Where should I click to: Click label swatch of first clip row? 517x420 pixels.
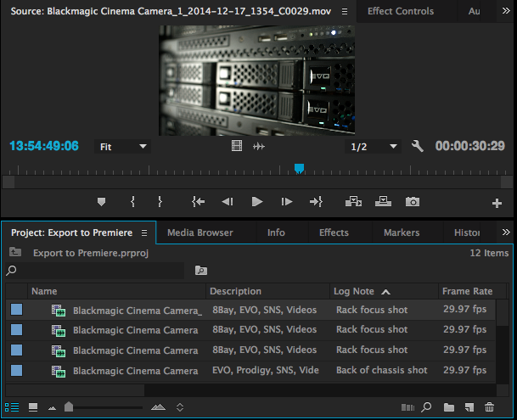click(16, 310)
